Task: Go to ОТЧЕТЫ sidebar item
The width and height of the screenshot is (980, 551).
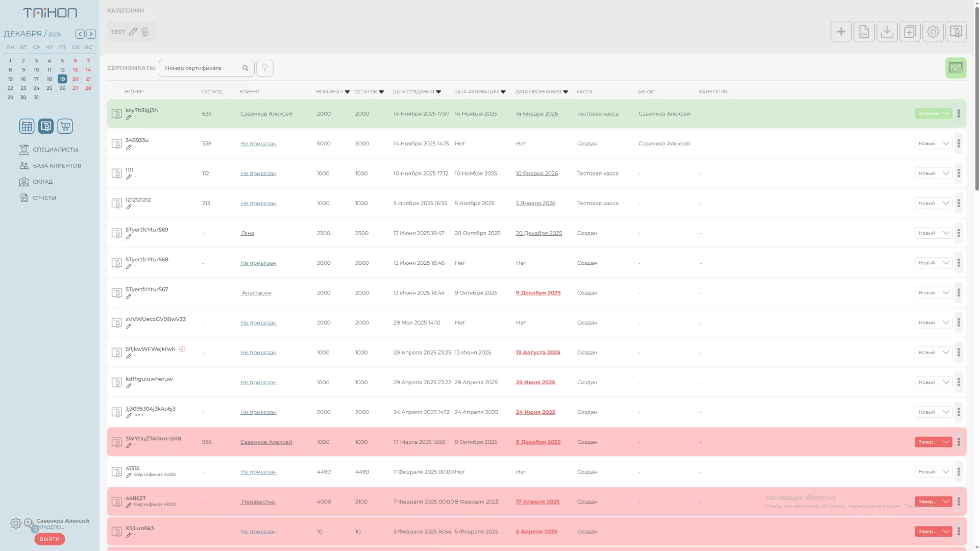Action: (44, 198)
